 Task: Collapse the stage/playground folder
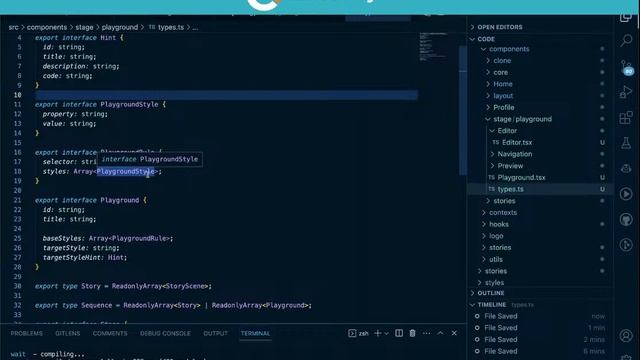click(x=522, y=119)
